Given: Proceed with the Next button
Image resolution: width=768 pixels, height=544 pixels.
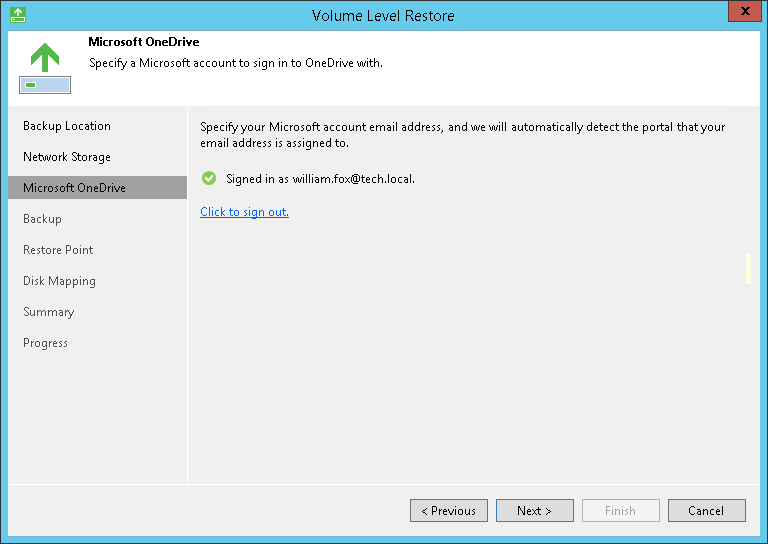Looking at the screenshot, I should tap(534, 511).
